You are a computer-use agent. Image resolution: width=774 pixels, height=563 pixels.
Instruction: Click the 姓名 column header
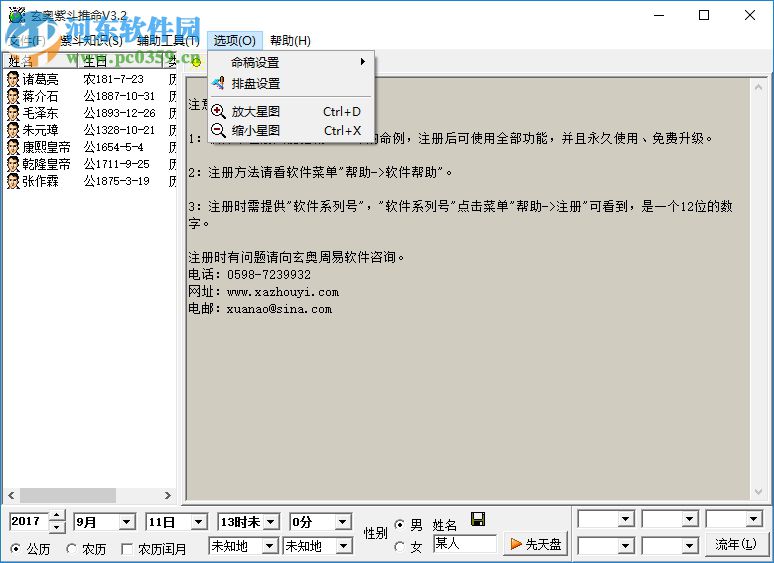point(39,61)
